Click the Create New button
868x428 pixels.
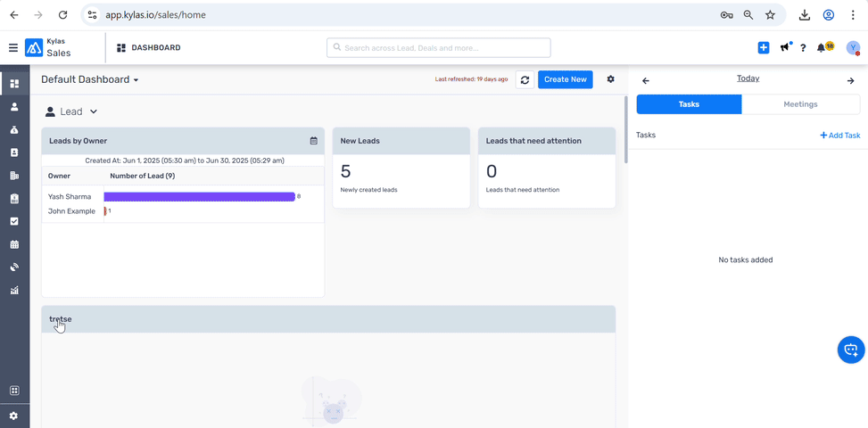coord(566,79)
